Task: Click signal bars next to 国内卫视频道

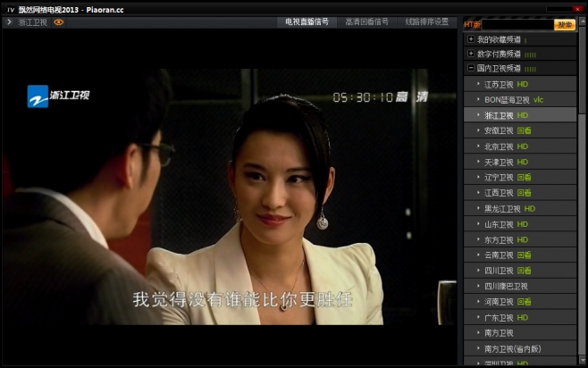Action: (530, 70)
